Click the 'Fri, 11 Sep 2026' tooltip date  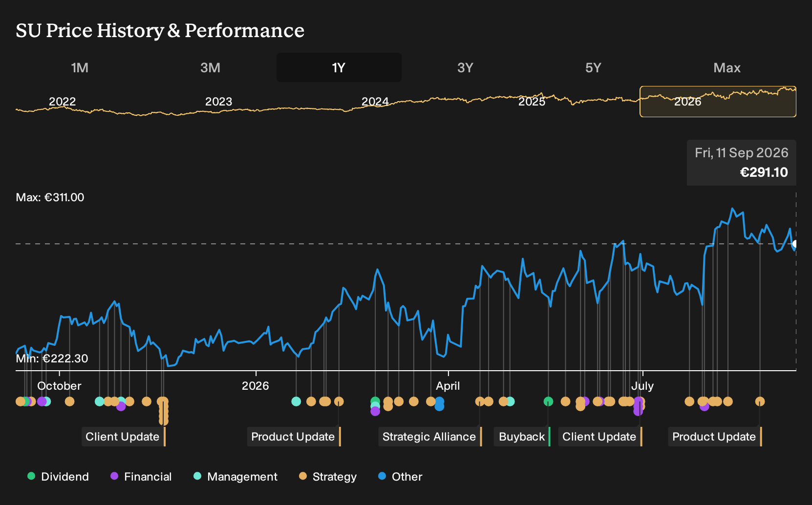[742, 153]
